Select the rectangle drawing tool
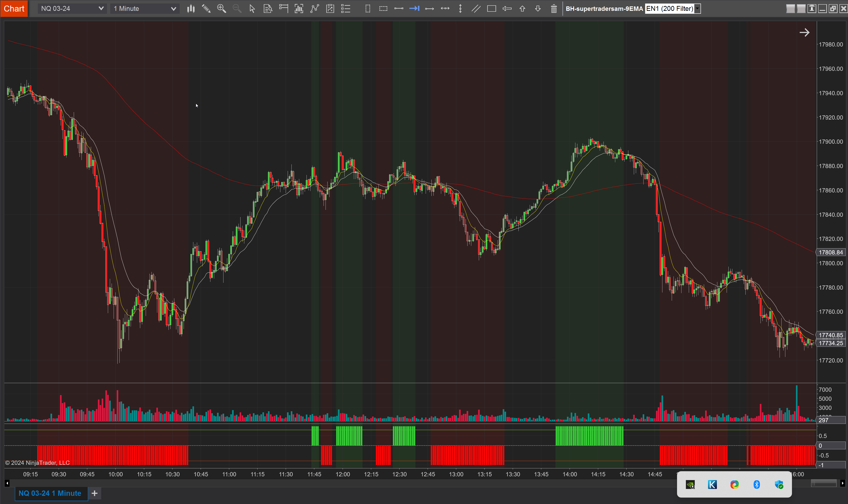The image size is (848, 504). click(x=491, y=8)
